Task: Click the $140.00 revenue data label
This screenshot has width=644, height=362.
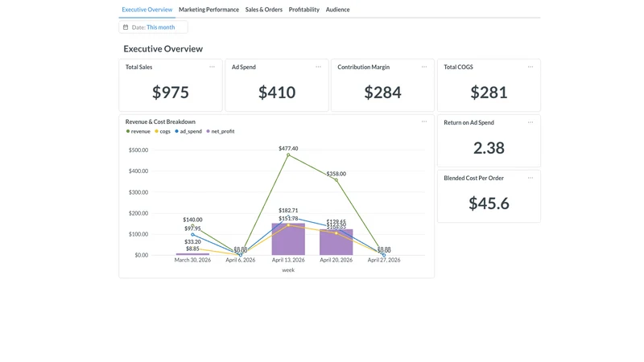Action: coord(192,220)
